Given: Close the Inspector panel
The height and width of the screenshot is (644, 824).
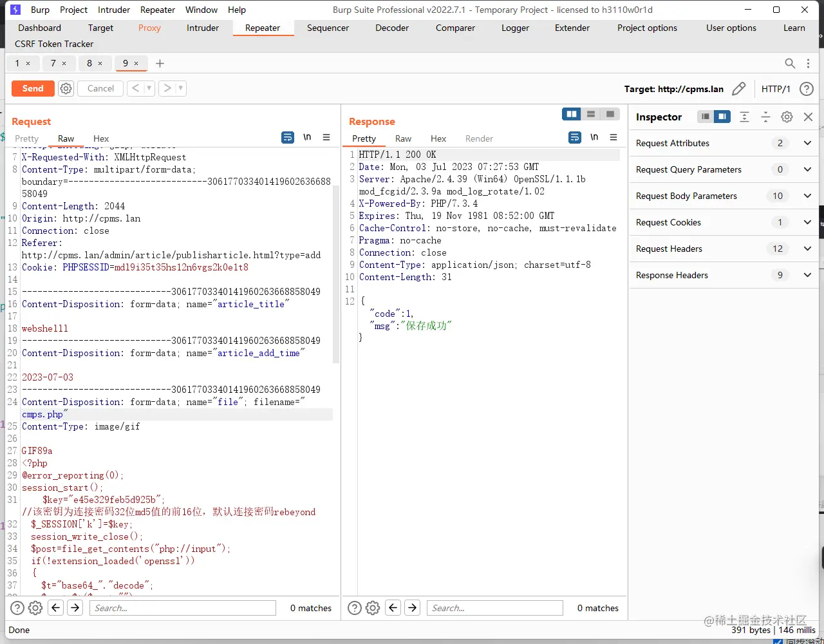Looking at the screenshot, I should (x=809, y=117).
